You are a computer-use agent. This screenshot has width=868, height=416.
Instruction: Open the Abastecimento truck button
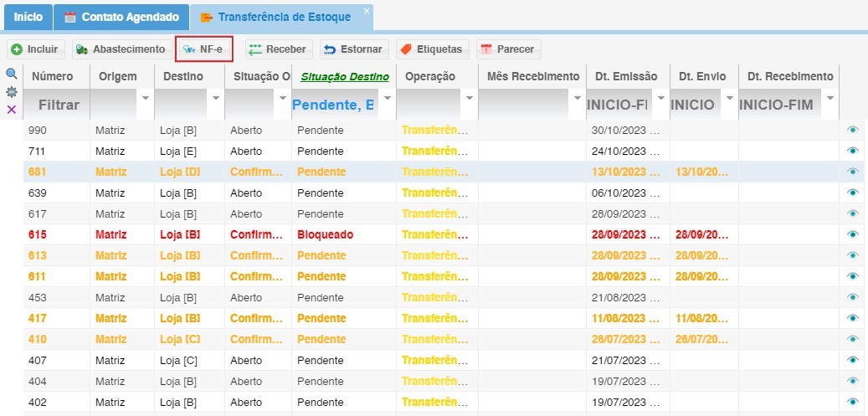tap(121, 49)
